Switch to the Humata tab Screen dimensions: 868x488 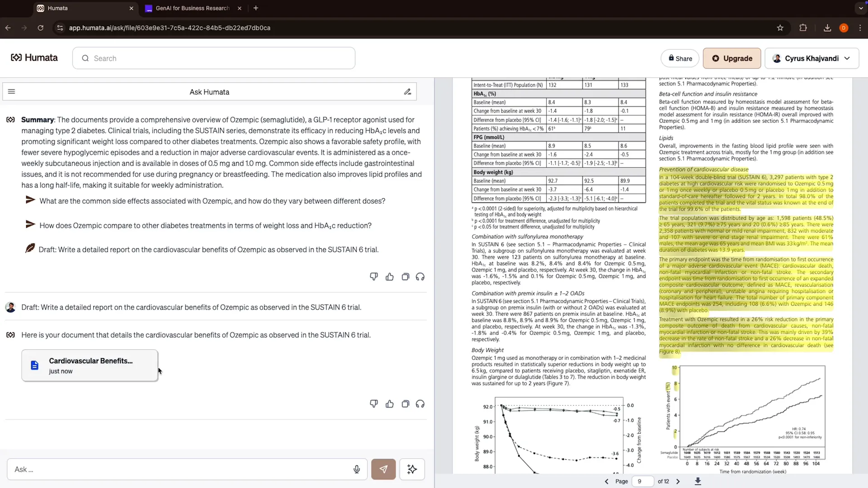(x=84, y=8)
